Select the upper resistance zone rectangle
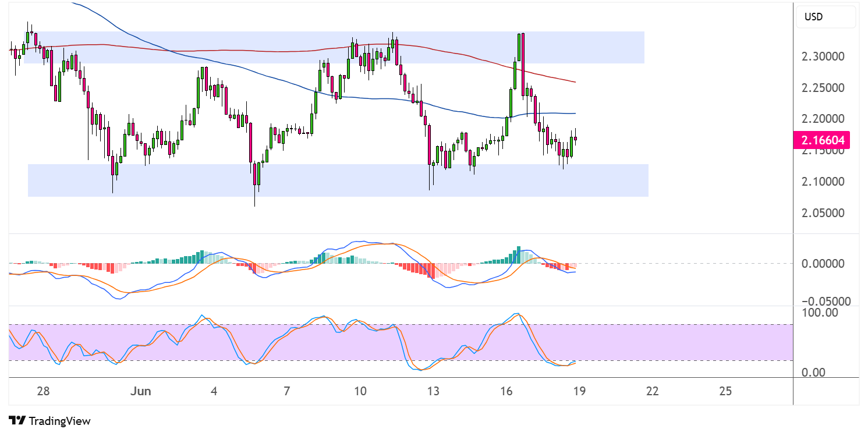Screen dimensions: 868x436 pyautogui.click(x=334, y=48)
